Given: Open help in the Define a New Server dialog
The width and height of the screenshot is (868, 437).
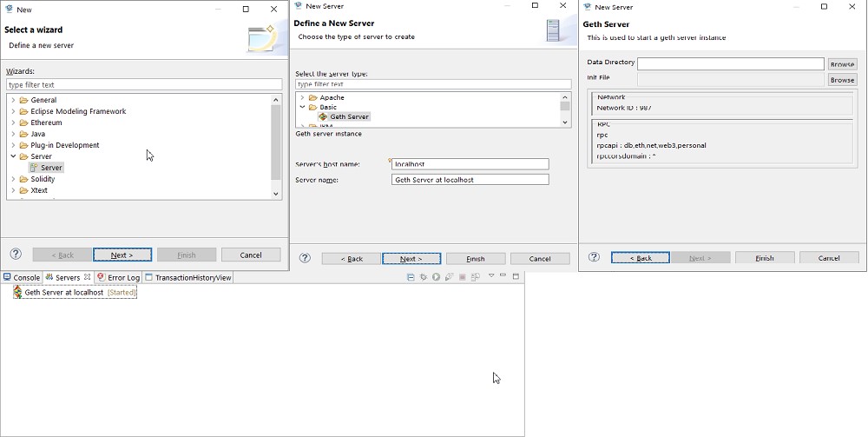Looking at the screenshot, I should pos(305,258).
